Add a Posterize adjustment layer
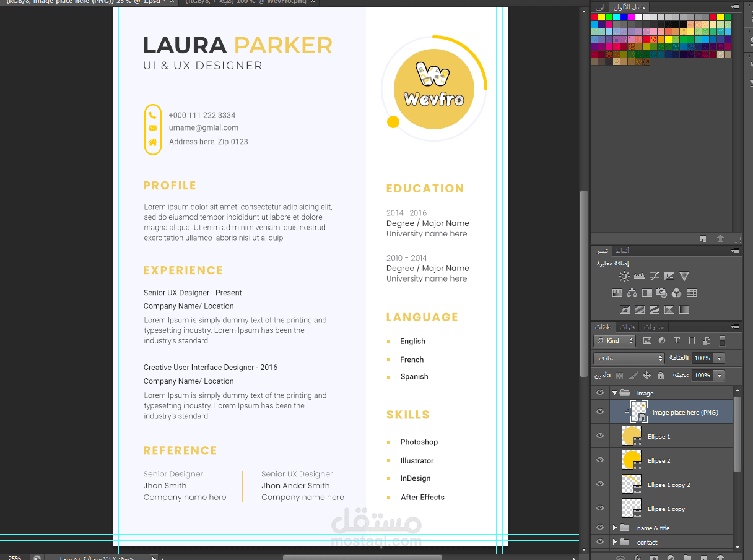 [639, 310]
